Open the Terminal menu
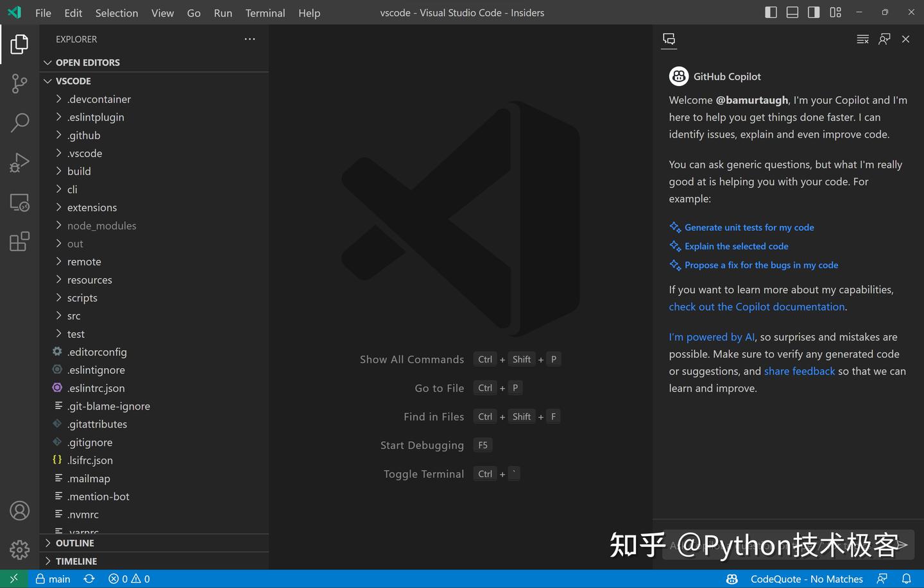 [x=265, y=13]
